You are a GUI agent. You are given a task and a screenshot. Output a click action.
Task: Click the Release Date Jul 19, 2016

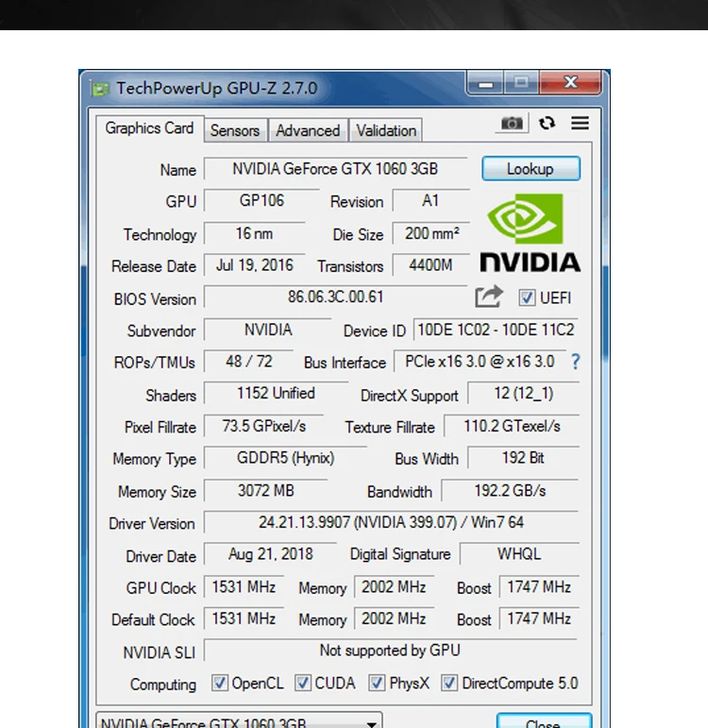(255, 265)
